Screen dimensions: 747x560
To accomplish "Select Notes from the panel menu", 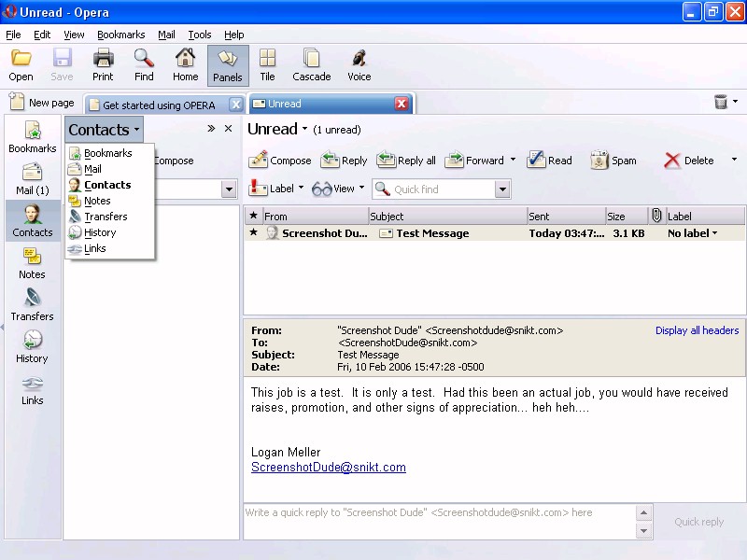I will pos(97,201).
